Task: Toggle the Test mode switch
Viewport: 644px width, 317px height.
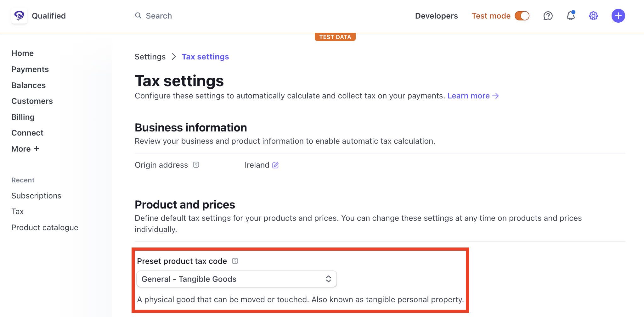Action: pos(522,16)
